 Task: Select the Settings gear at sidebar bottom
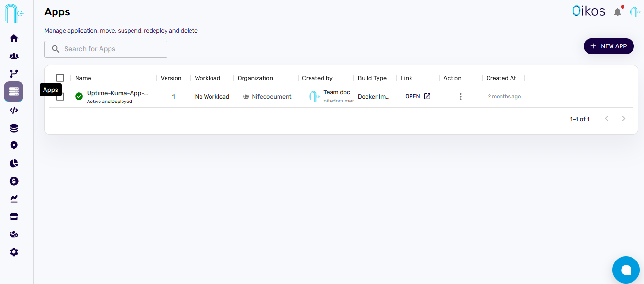click(13, 251)
